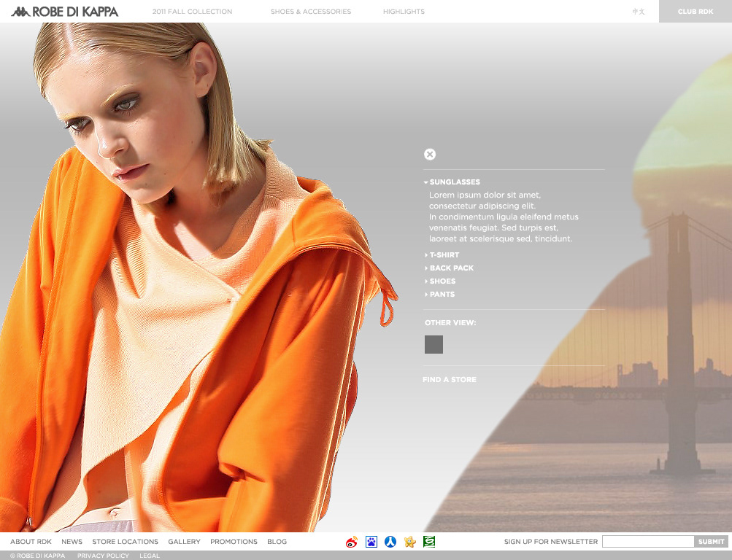This screenshot has width=732, height=560.
Task: Open the Renren social icon
Action: tap(390, 542)
